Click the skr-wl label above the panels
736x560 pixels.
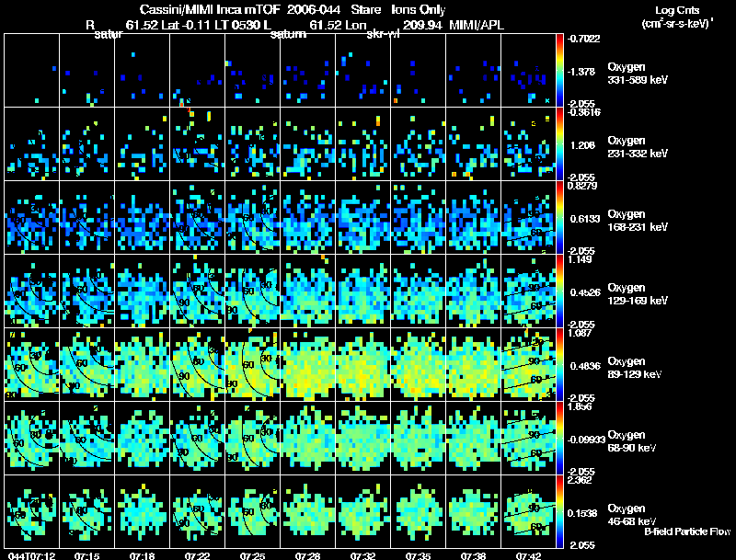(383, 34)
